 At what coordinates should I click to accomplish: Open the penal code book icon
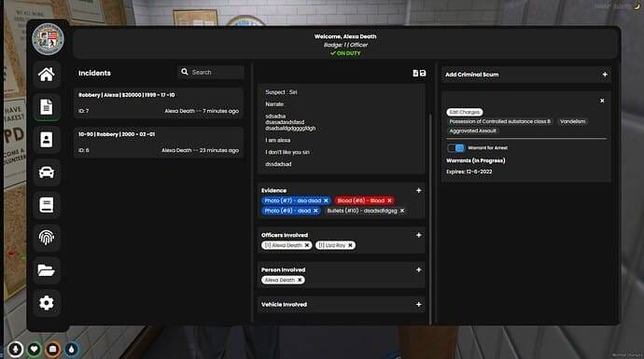[x=47, y=205]
